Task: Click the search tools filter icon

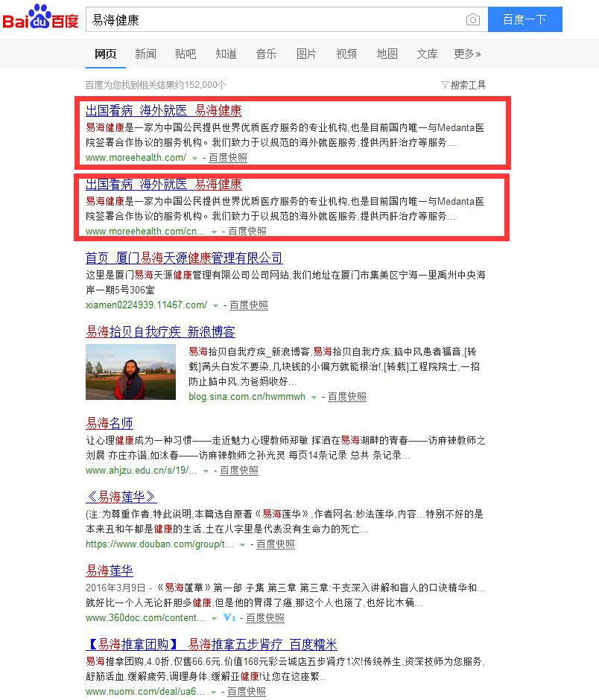Action: (445, 85)
